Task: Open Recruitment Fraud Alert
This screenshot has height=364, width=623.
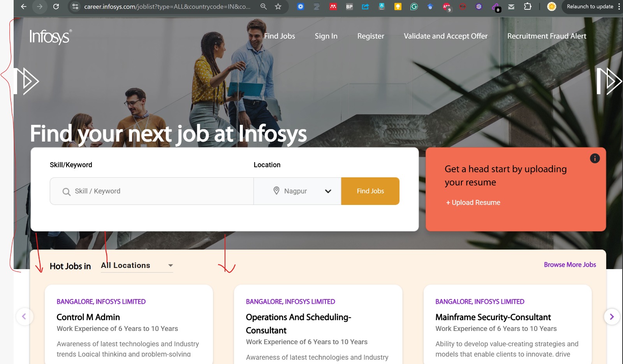Action: coord(547,36)
